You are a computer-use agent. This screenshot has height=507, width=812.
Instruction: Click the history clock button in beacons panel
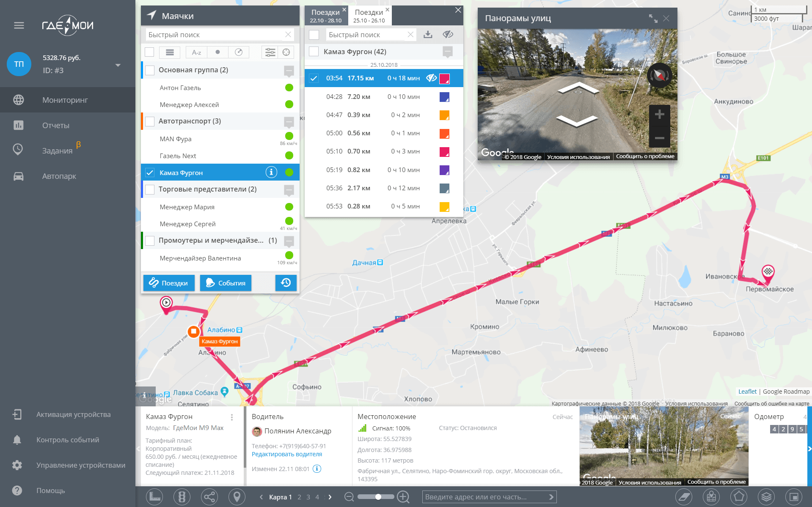286,283
